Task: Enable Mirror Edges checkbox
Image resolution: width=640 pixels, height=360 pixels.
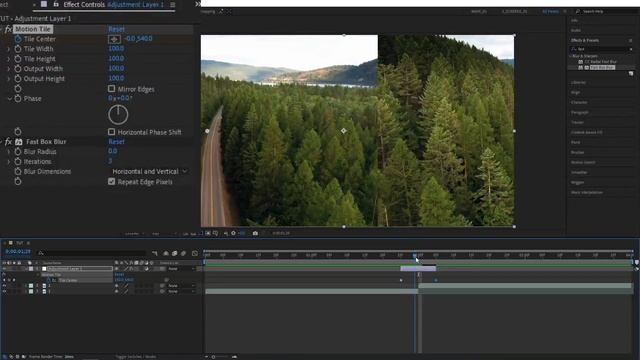Action: click(111, 89)
